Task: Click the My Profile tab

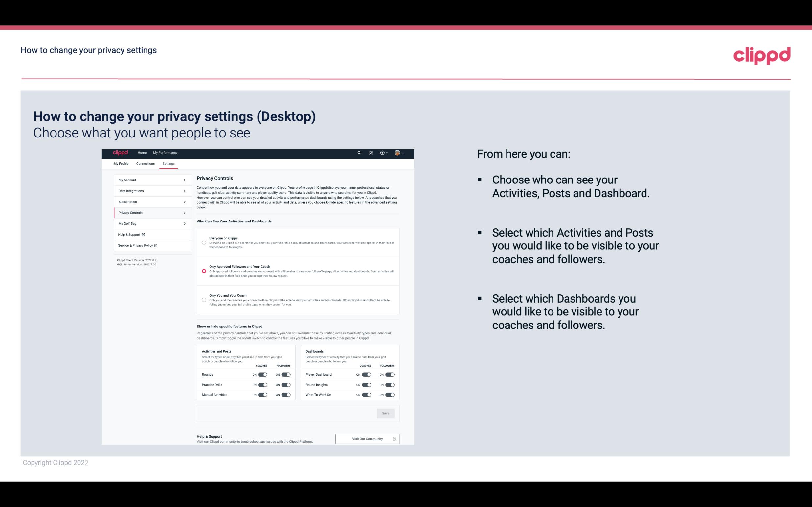Action: [121, 163]
